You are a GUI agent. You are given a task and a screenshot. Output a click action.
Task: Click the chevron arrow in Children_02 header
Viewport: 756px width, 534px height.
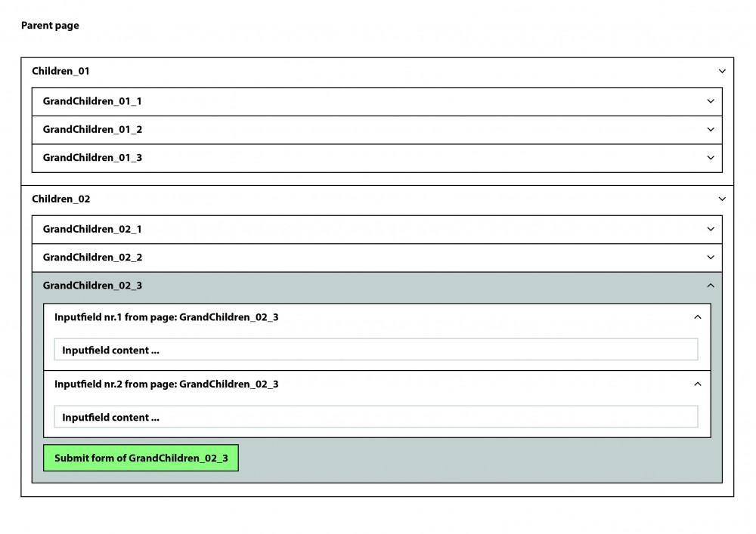point(722,199)
